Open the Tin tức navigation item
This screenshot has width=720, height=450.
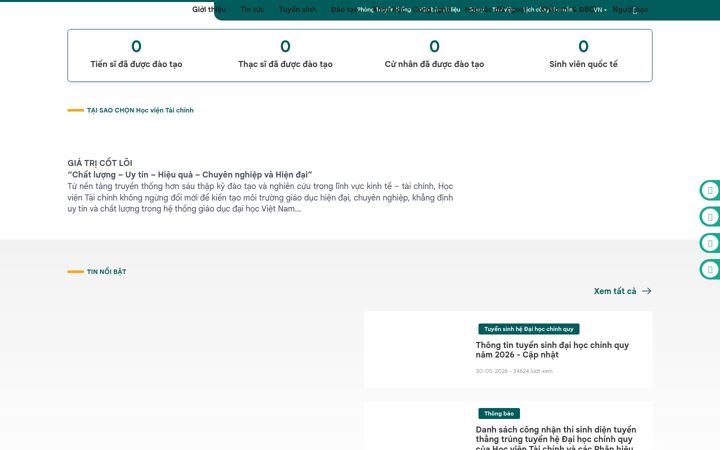coord(252,9)
